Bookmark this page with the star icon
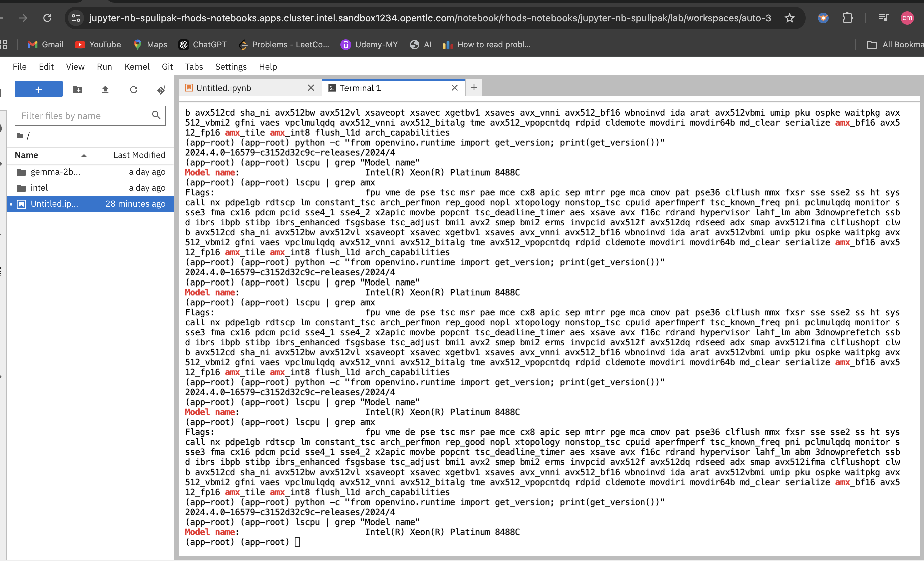This screenshot has width=924, height=561. point(790,18)
